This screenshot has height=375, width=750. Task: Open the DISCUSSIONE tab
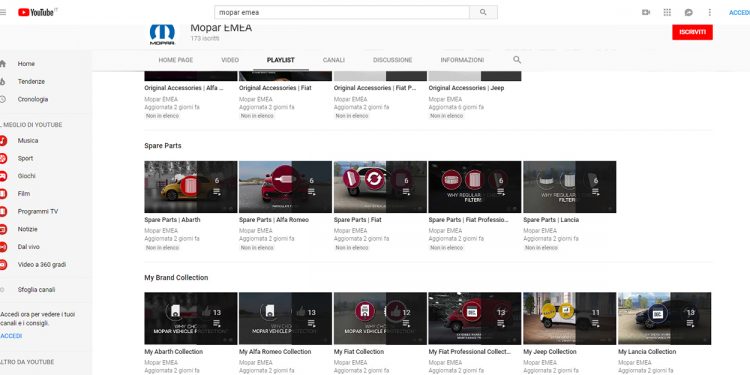(x=393, y=60)
